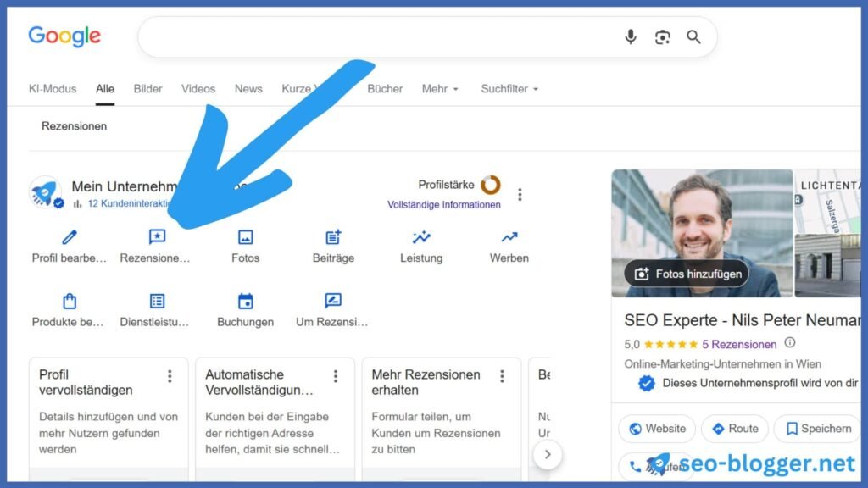Screen dimensions: 868x488
Task: Open Vollständige Informationen link
Action: 444,205
